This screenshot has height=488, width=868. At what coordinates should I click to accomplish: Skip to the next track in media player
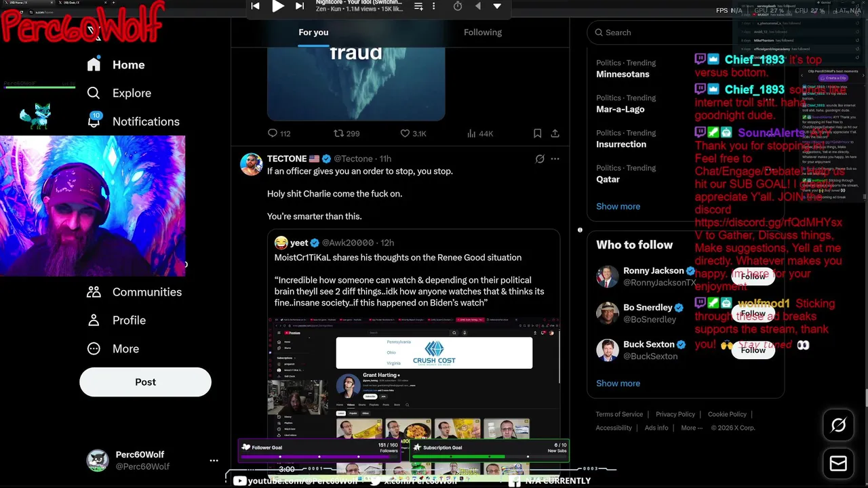pyautogui.click(x=300, y=6)
